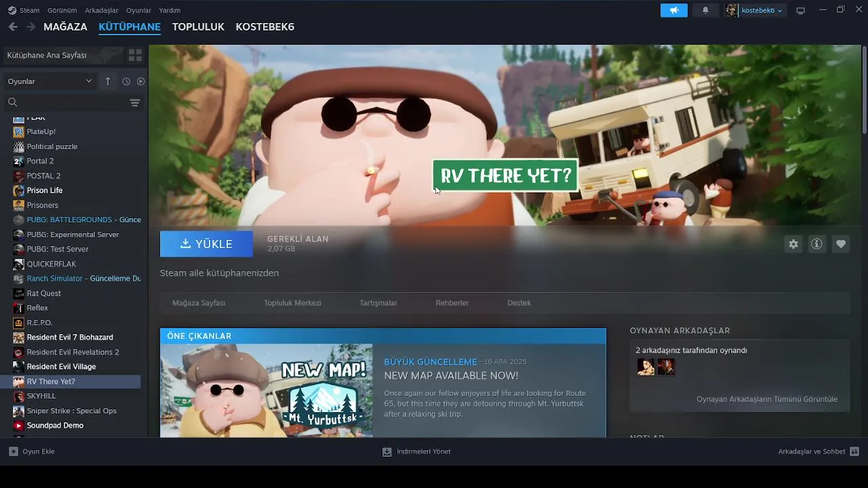Viewport: 868px width, 488px height.
Task: Open game settings gear icon
Action: coord(793,244)
